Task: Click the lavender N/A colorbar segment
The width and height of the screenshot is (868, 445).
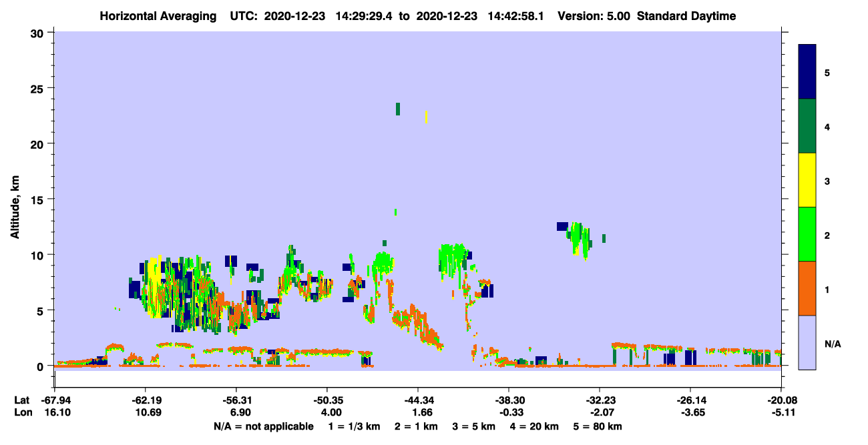Action: (x=807, y=342)
